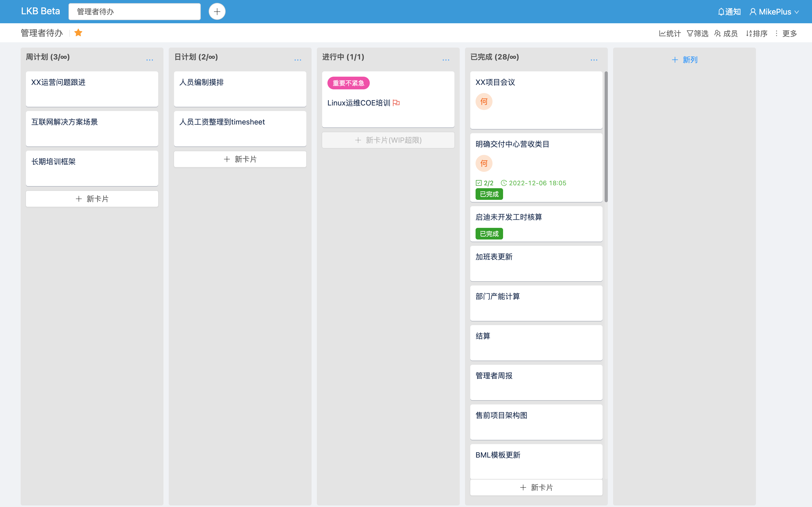Viewport: 812px width, 507px height.
Task: Click the 2/2 checklist indicator
Action: [485, 183]
